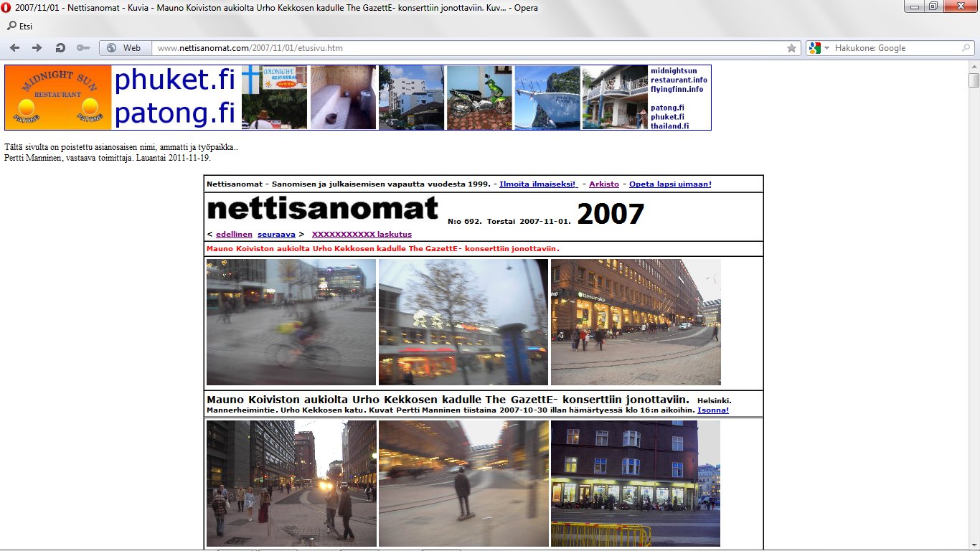Click the 'Isonna!' enlarge link
Image resolution: width=980 pixels, height=551 pixels.
click(x=712, y=410)
